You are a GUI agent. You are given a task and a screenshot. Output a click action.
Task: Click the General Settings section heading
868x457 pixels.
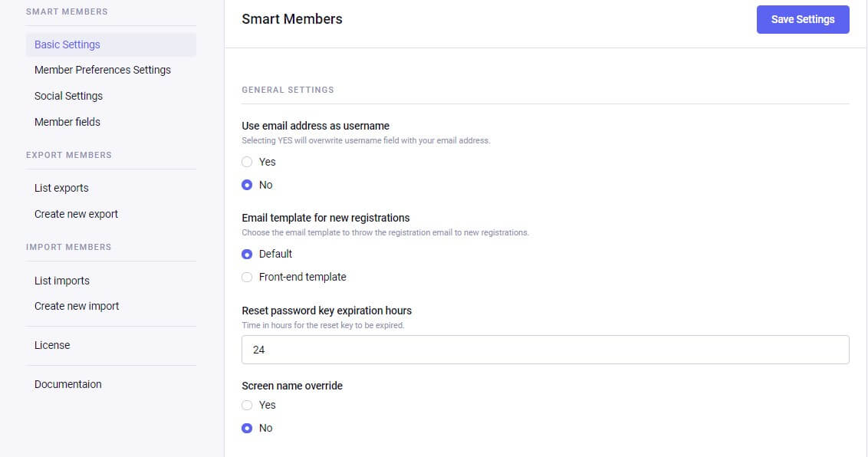pos(288,90)
